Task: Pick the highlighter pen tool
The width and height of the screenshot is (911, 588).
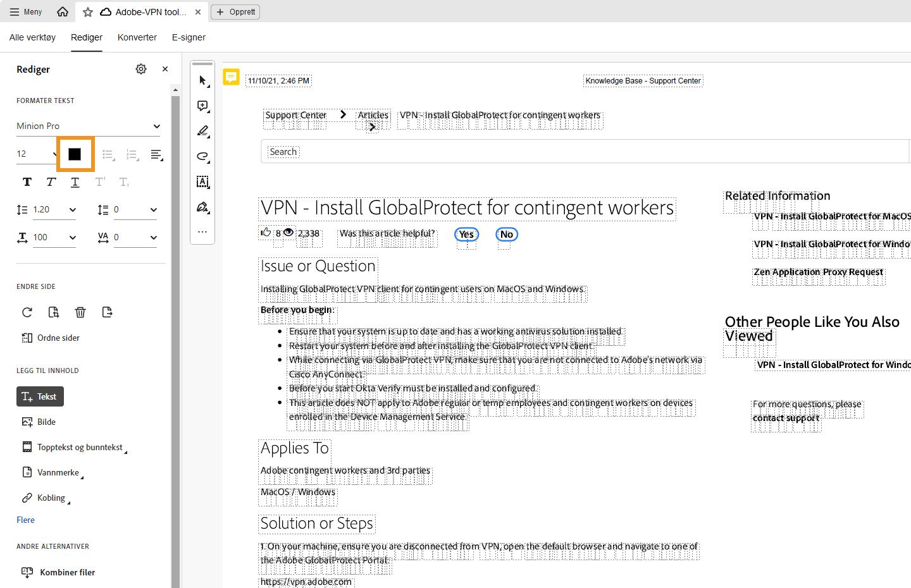Action: tap(202, 131)
